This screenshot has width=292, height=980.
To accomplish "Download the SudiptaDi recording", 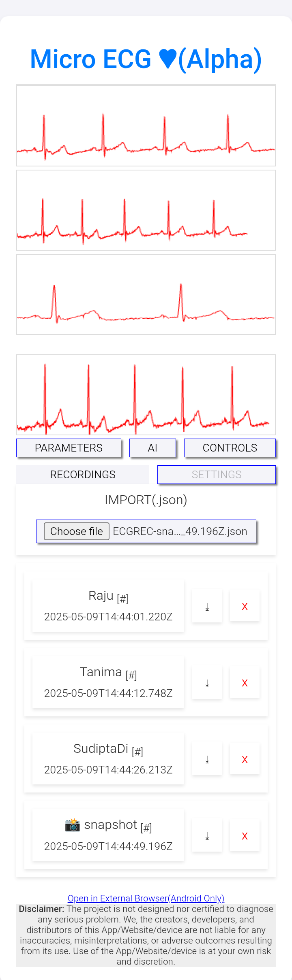I will pos(207,759).
